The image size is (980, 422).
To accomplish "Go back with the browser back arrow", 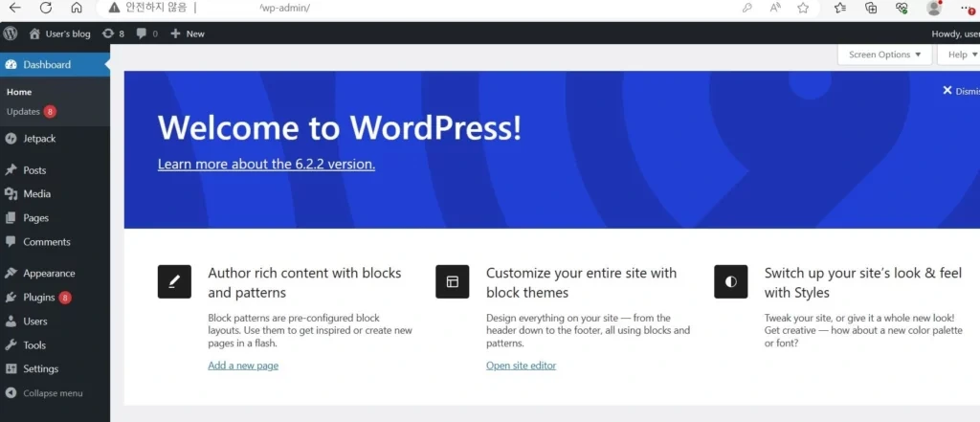I will (x=15, y=8).
